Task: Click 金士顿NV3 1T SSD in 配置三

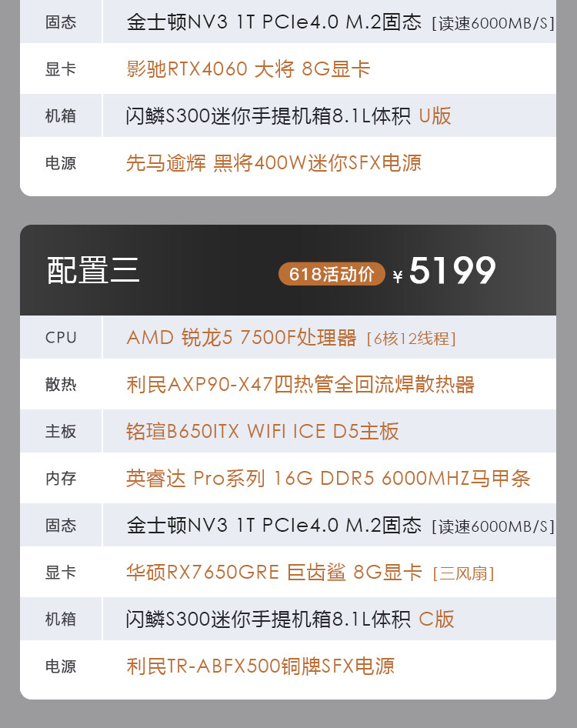Action: pyautogui.click(x=274, y=525)
